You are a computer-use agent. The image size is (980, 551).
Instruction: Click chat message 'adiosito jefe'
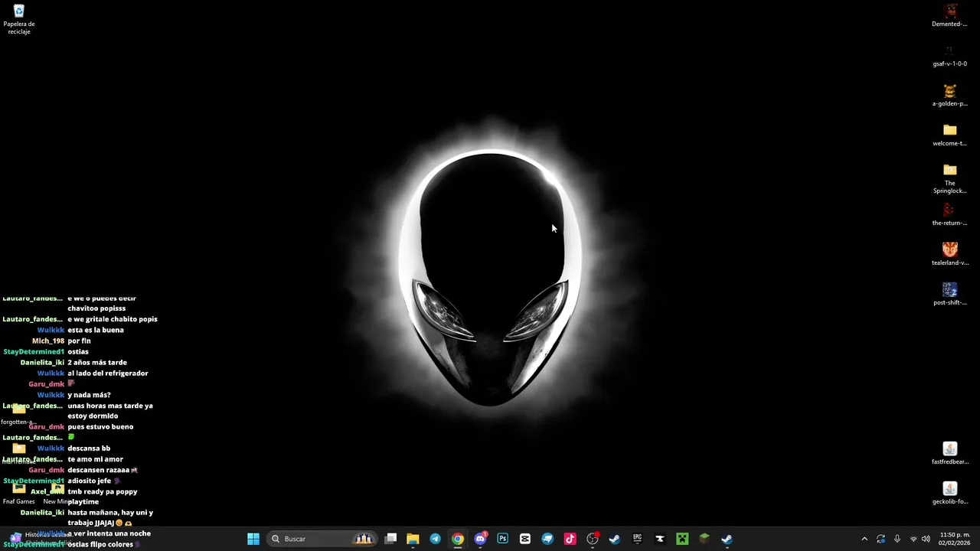coord(90,481)
